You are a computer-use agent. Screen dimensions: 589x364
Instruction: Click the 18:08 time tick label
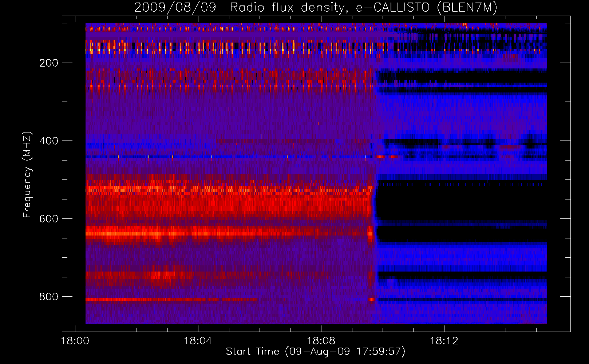[x=321, y=341]
